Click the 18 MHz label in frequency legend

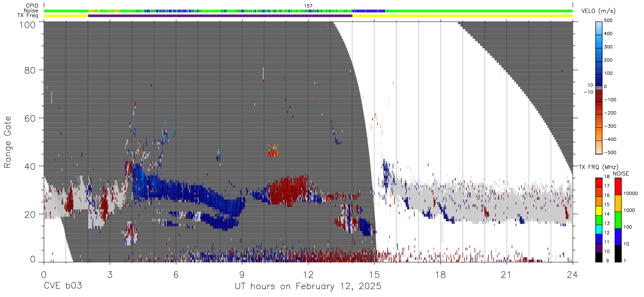[x=607, y=177]
